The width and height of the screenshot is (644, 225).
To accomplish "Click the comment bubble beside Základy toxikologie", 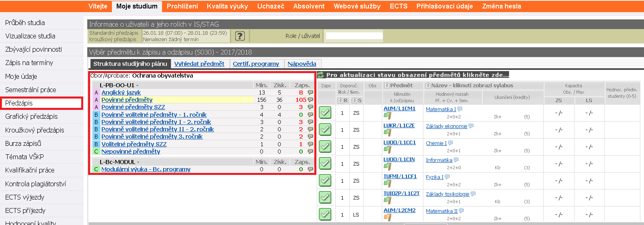I will [473, 194].
